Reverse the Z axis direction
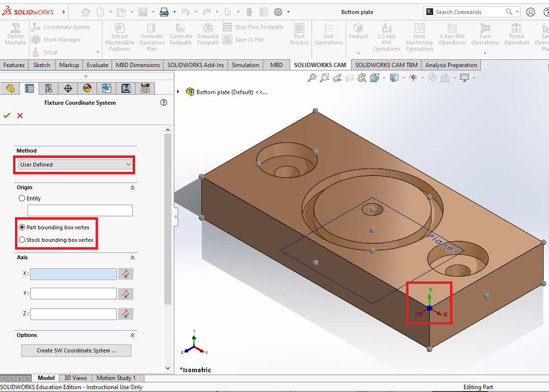The height and width of the screenshot is (392, 549). 126,314
